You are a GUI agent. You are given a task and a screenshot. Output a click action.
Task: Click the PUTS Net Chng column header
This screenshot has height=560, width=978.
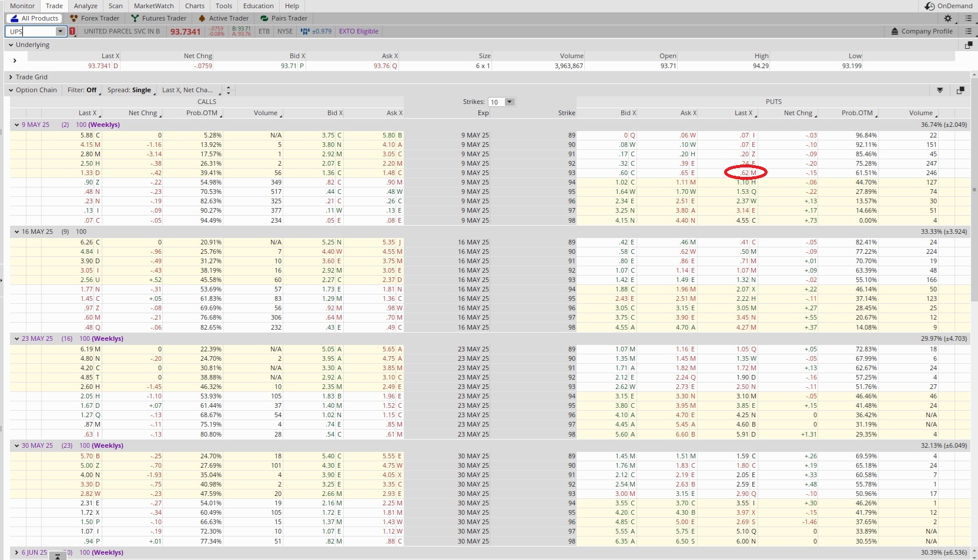pos(798,113)
